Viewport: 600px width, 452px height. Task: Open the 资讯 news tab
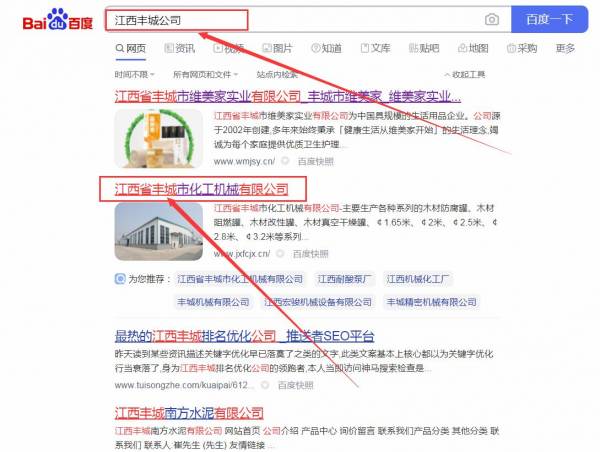[x=179, y=48]
